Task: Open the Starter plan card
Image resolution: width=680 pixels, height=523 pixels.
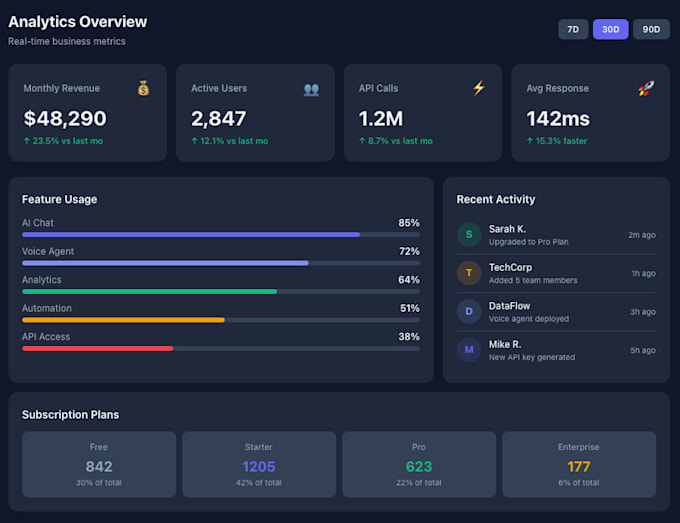Action: [x=259, y=464]
